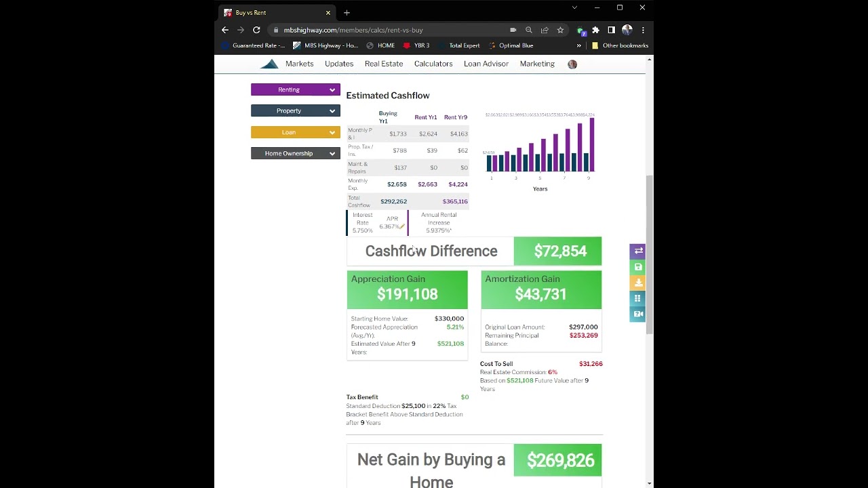Click the orange download icon
The width and height of the screenshot is (868, 488).
(x=637, y=283)
